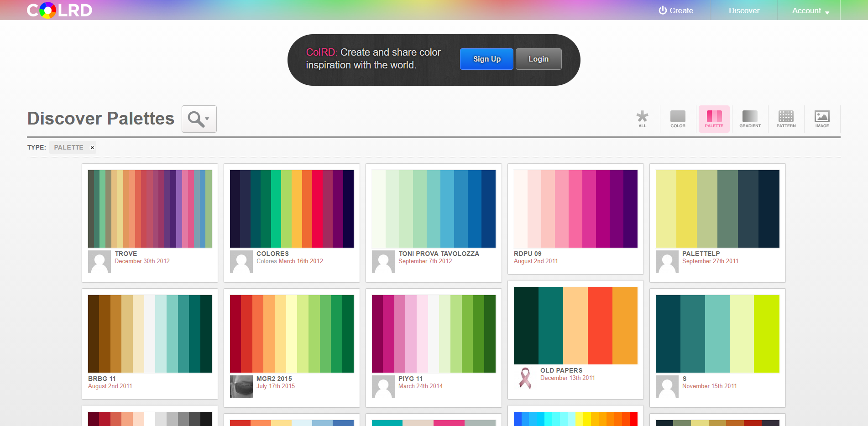Click the pink ribbon avatar on Old Papers
868x426 pixels.
(x=525, y=378)
